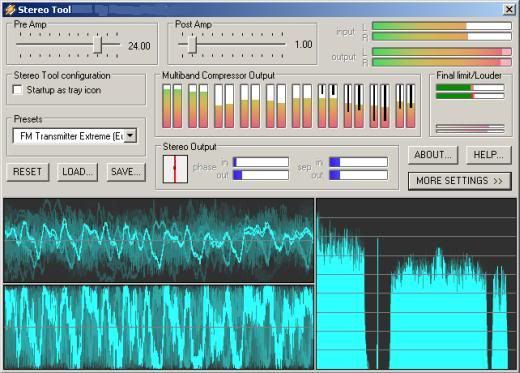Screen dimensions: 520x373
Task: Click the Stereo Tool configuration label
Action: tap(62, 76)
